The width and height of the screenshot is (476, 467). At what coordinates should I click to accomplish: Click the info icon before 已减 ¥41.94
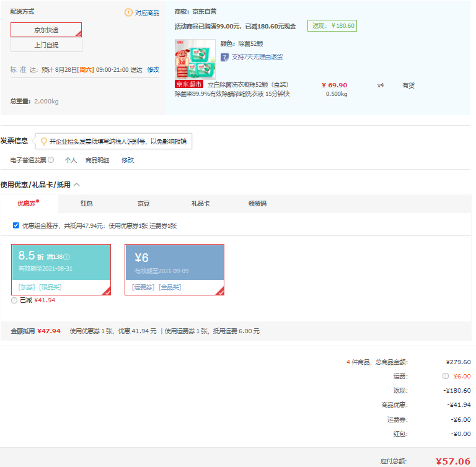click(14, 300)
